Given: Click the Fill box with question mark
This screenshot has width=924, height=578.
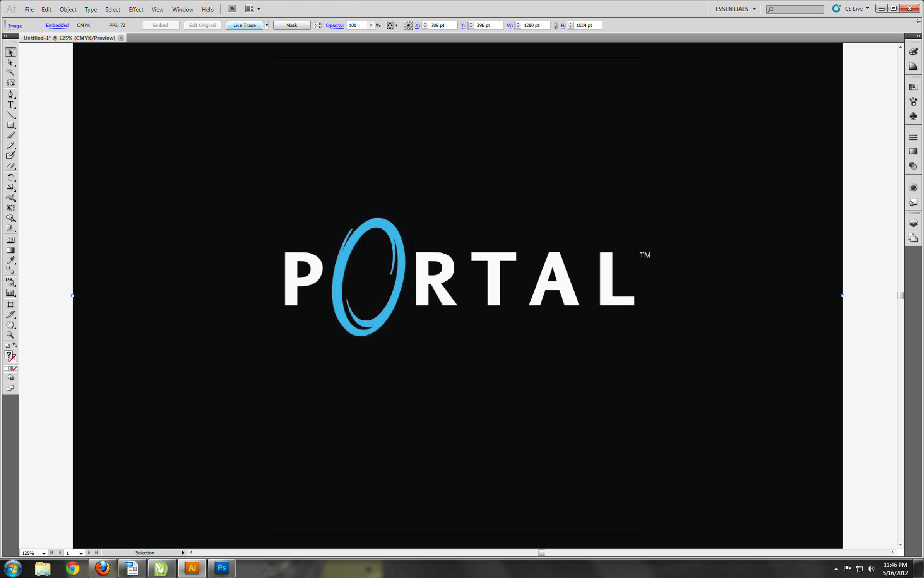Looking at the screenshot, I should pos(9,355).
